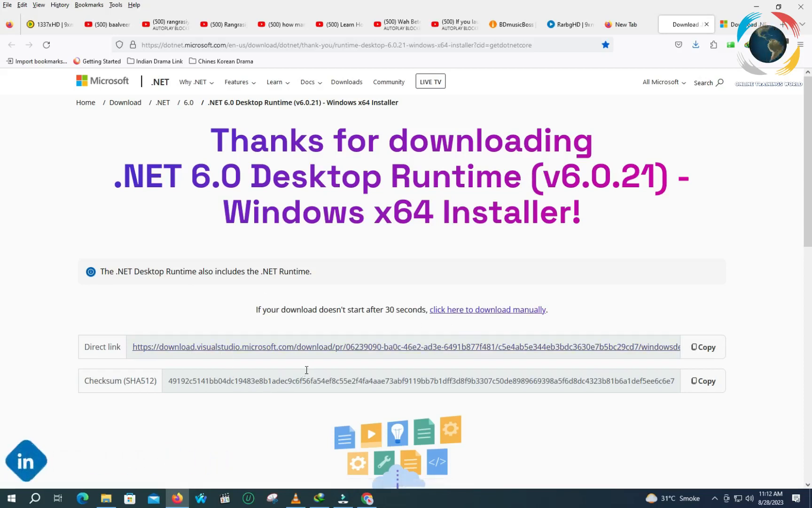This screenshot has width=812, height=508.
Task: Open the direct download URL link
Action: pyautogui.click(x=406, y=347)
